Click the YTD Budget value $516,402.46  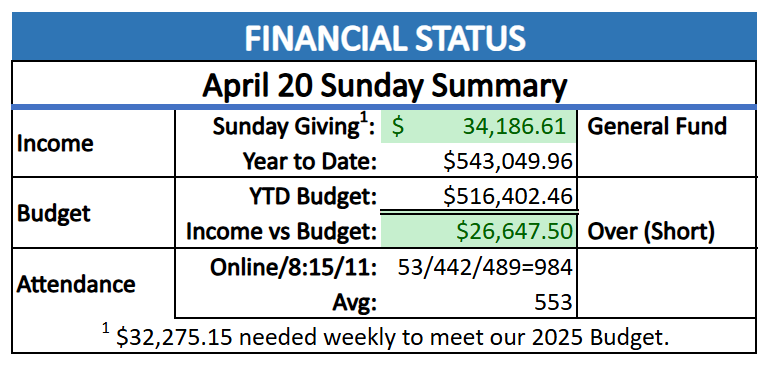coord(508,197)
